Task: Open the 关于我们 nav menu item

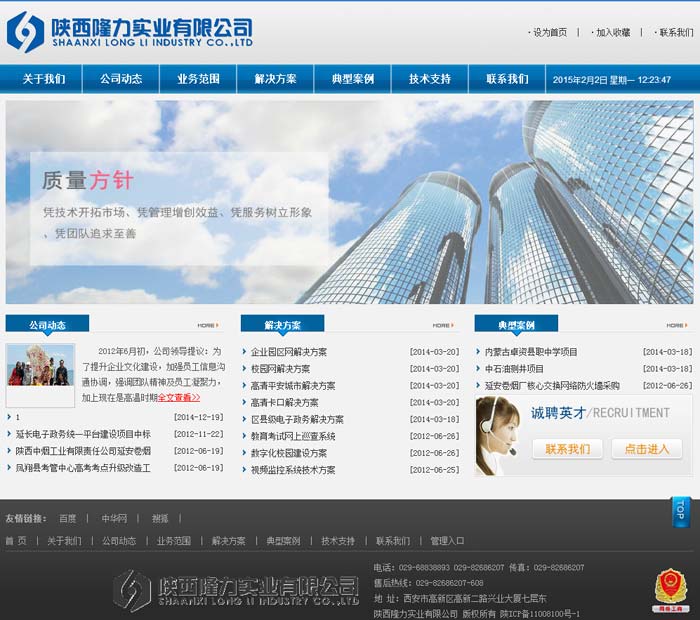Action: [x=44, y=79]
